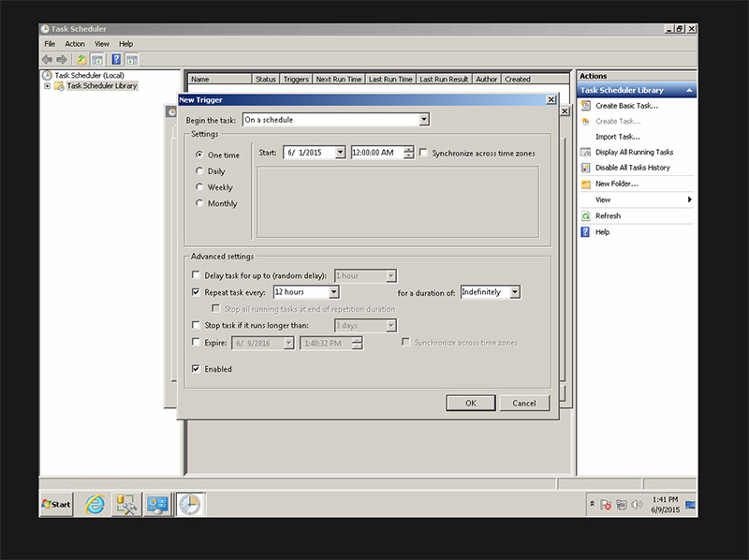Click the network tray icon
Screen dimensions: 749x560
(621, 505)
